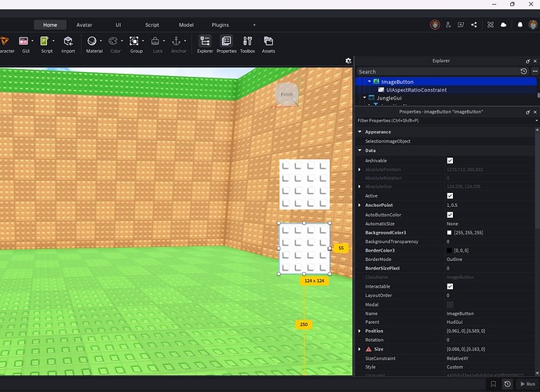Expand the AnchorPoint property
The height and width of the screenshot is (392, 540).
tap(359, 205)
